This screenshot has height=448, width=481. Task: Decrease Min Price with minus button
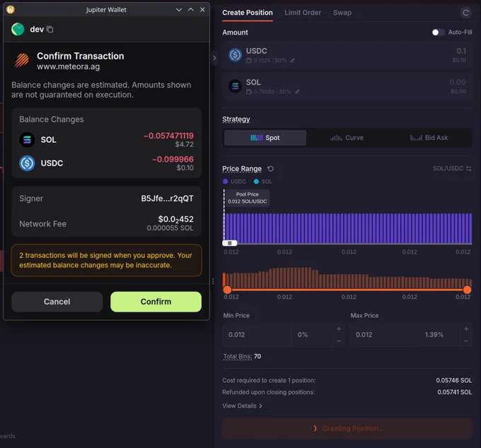click(339, 341)
